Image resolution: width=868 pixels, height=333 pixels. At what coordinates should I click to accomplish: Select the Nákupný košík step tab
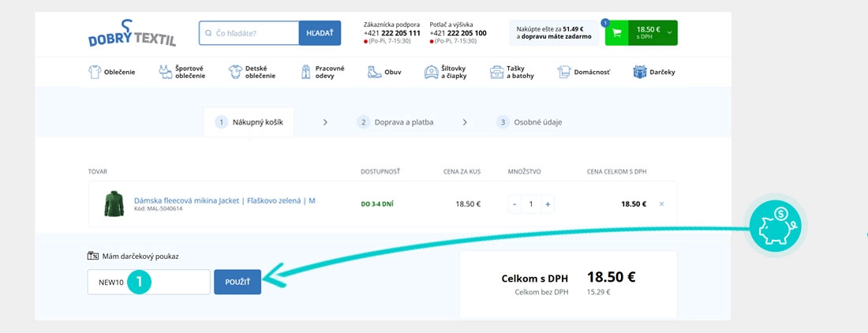click(249, 122)
